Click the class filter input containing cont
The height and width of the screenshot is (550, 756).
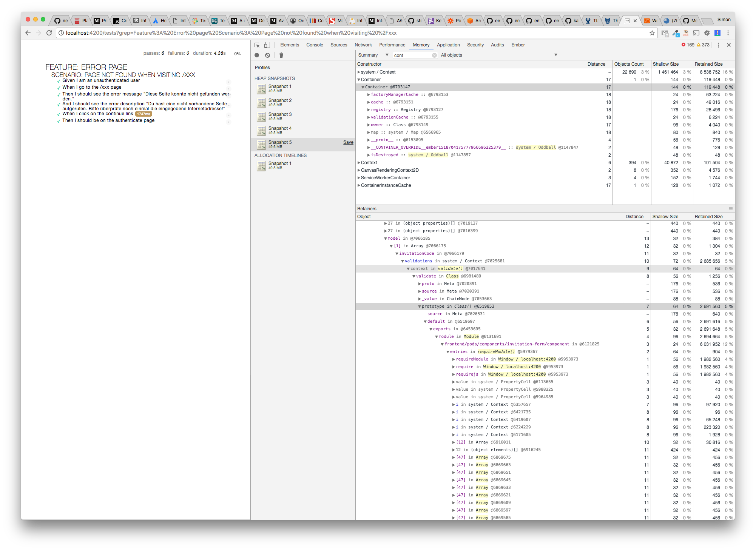click(412, 55)
